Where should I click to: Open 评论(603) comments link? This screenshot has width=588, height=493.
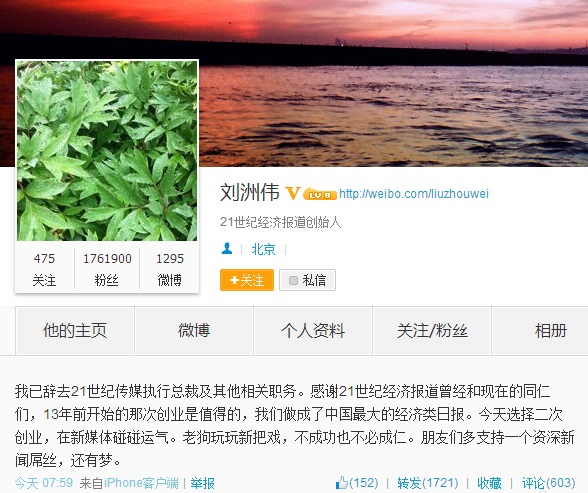548,483
